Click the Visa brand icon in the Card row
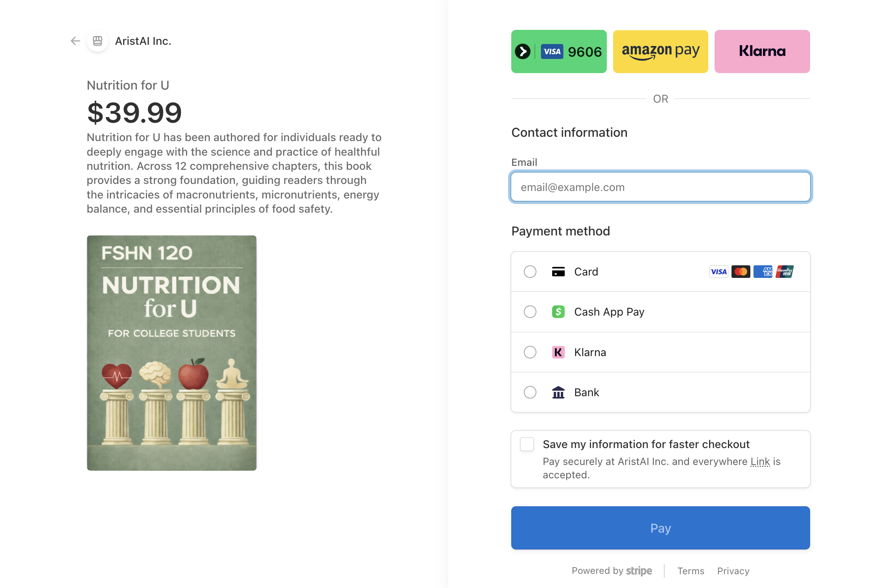The image size is (888, 588). click(719, 272)
